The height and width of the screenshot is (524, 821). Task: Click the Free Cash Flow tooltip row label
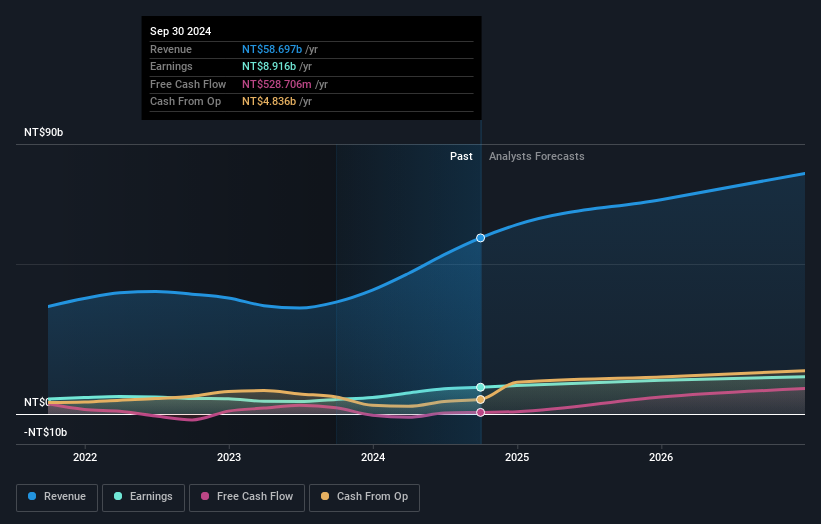[188, 84]
